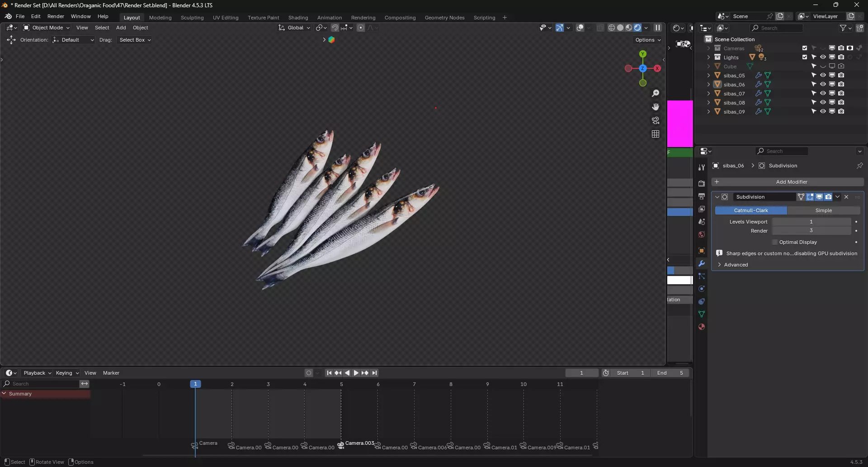The height and width of the screenshot is (467, 868).
Task: Collapse the Subdivision modifier panel
Action: click(717, 197)
